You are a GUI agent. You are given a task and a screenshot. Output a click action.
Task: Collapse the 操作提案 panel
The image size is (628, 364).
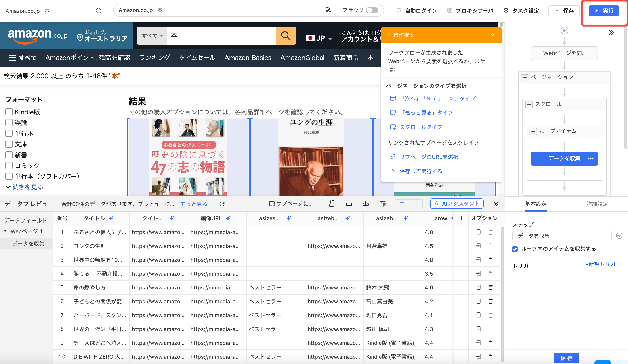pyautogui.click(x=492, y=35)
